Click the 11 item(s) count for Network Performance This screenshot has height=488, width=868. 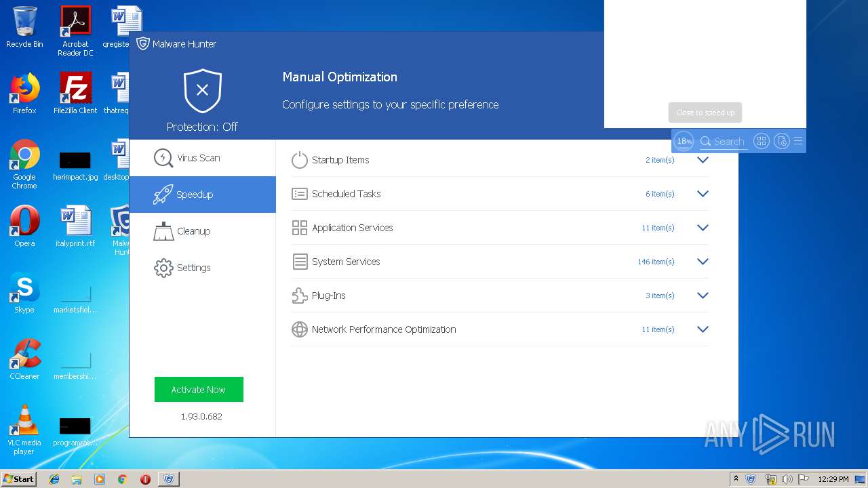pos(658,329)
